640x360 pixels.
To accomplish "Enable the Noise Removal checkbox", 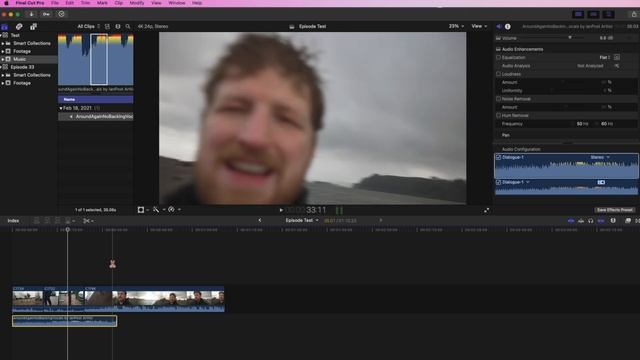I will pyautogui.click(x=498, y=99).
